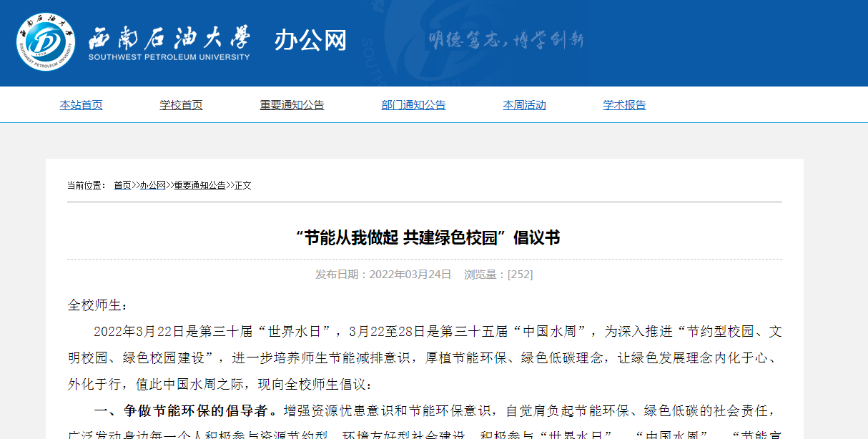
Task: Open the 本周活动 navigation link
Action: point(524,105)
